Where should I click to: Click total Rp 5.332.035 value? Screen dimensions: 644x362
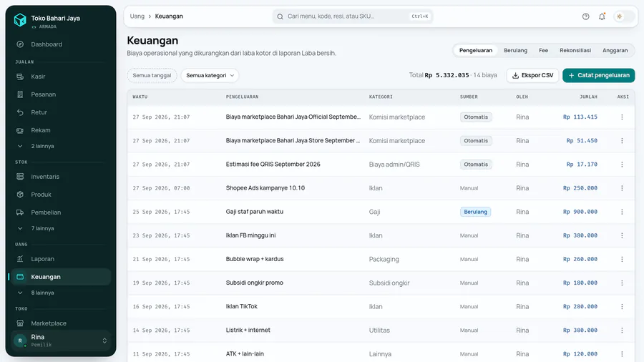[447, 76]
